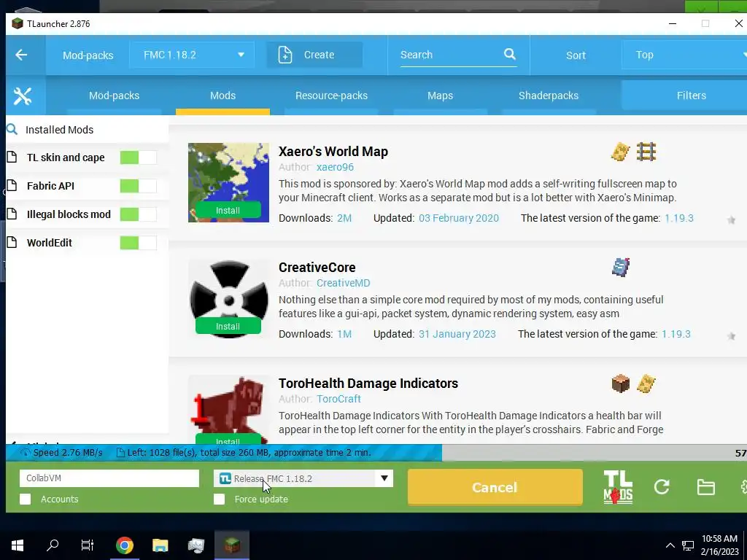Open author ToroCraft link

click(x=338, y=399)
